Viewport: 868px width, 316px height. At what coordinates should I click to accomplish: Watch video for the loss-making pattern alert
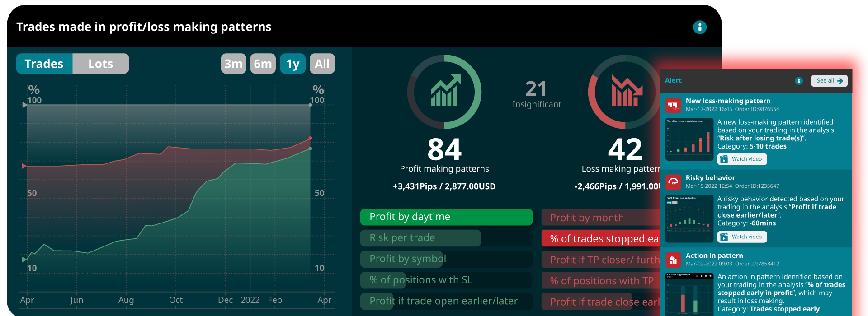point(742,159)
